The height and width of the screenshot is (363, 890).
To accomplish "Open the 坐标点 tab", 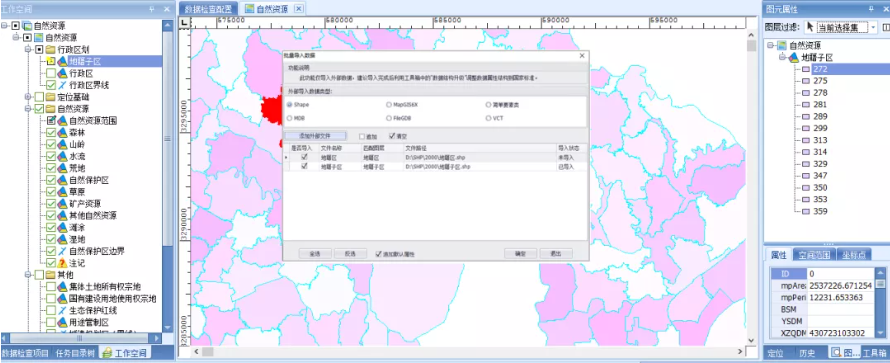I will pos(854,255).
